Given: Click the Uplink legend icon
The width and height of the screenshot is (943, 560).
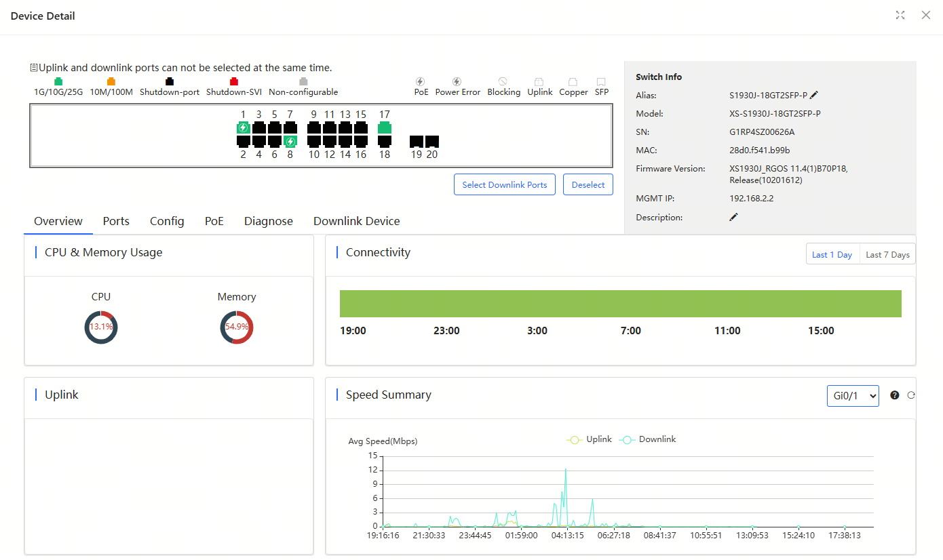Looking at the screenshot, I should pyautogui.click(x=540, y=81).
